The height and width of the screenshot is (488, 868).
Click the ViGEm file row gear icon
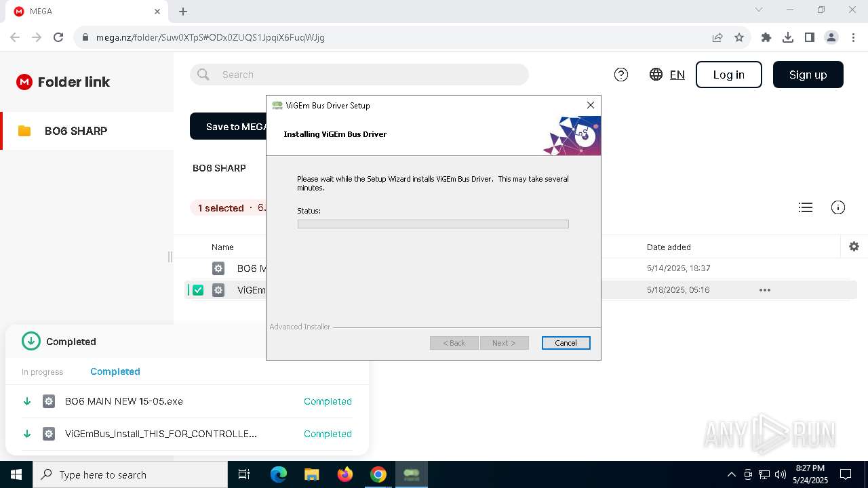pos(218,290)
